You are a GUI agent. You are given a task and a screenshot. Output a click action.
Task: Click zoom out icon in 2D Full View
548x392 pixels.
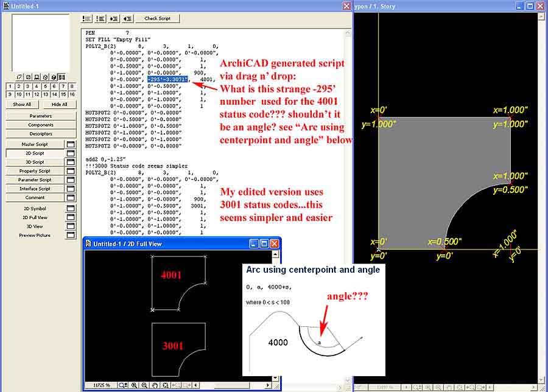[144, 385]
